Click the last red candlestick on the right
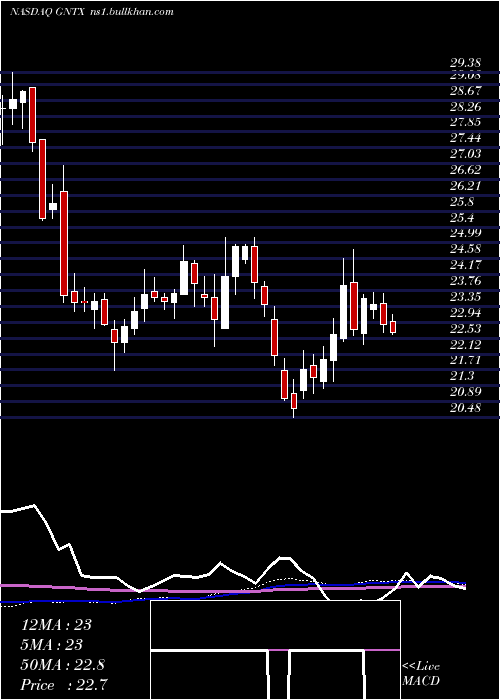The height and width of the screenshot is (700, 500). coord(393,327)
